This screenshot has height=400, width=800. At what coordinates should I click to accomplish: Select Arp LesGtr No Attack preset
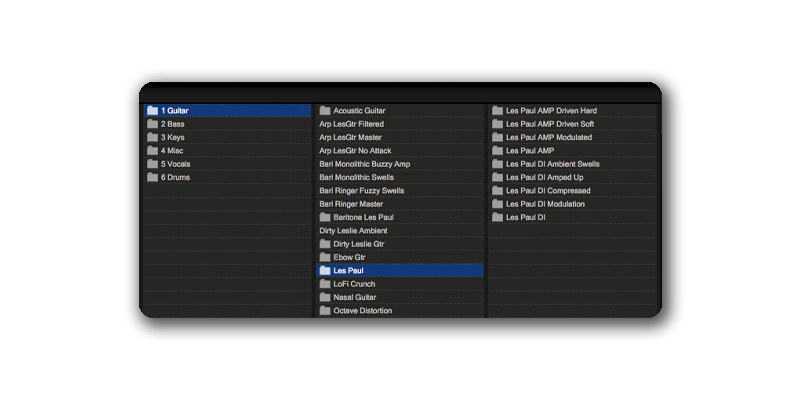point(355,151)
